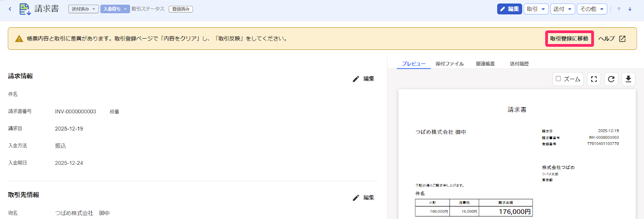The width and height of the screenshot is (644, 219).
Task: Go to next invoice with down arrow
Action: [x=630, y=9]
